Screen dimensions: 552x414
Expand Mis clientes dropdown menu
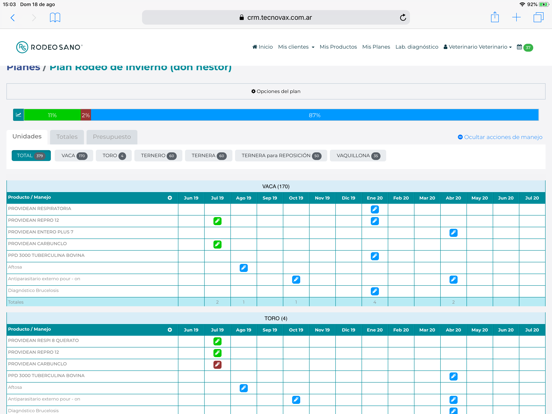coord(296,47)
